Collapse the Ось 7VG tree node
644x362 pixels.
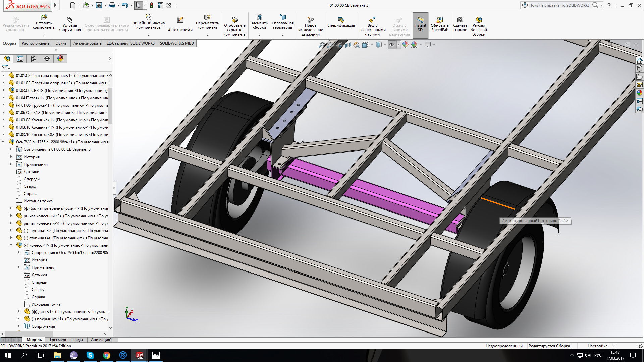click(3, 142)
